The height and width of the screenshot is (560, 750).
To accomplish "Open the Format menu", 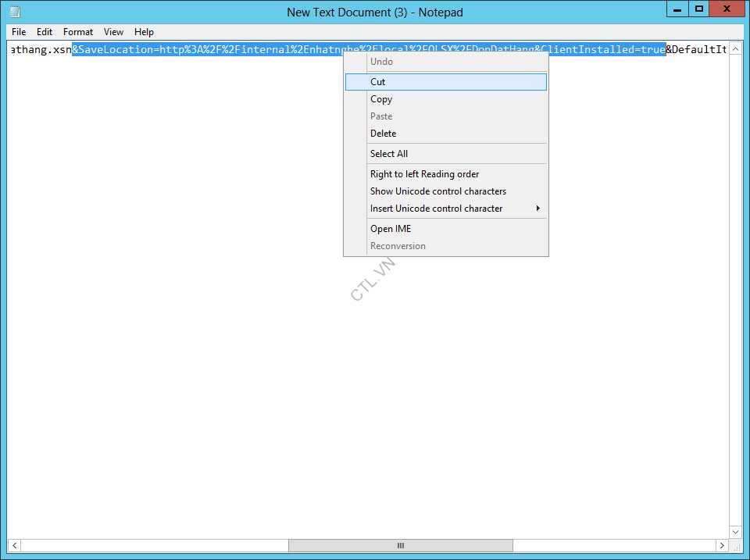I will pos(78,32).
